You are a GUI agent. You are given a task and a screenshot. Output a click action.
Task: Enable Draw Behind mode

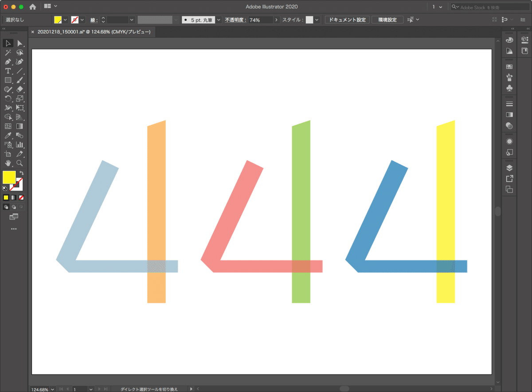click(x=14, y=207)
